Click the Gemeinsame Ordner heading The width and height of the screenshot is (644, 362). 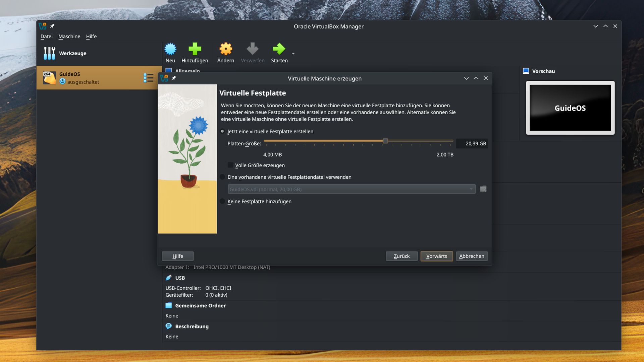click(200, 306)
